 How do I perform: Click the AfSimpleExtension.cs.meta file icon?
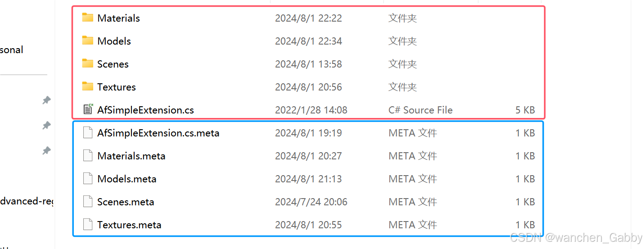(x=87, y=133)
